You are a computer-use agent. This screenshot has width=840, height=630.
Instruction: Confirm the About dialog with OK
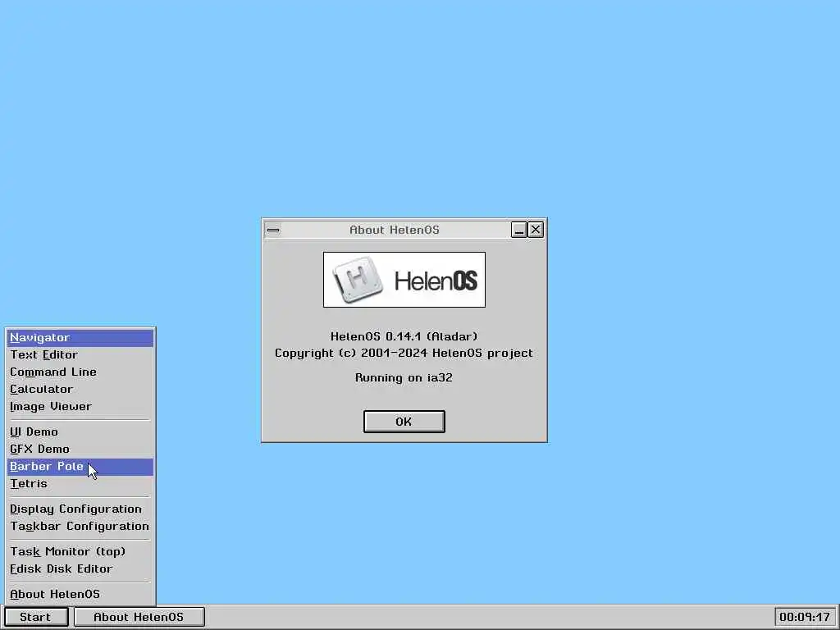pyautogui.click(x=404, y=422)
